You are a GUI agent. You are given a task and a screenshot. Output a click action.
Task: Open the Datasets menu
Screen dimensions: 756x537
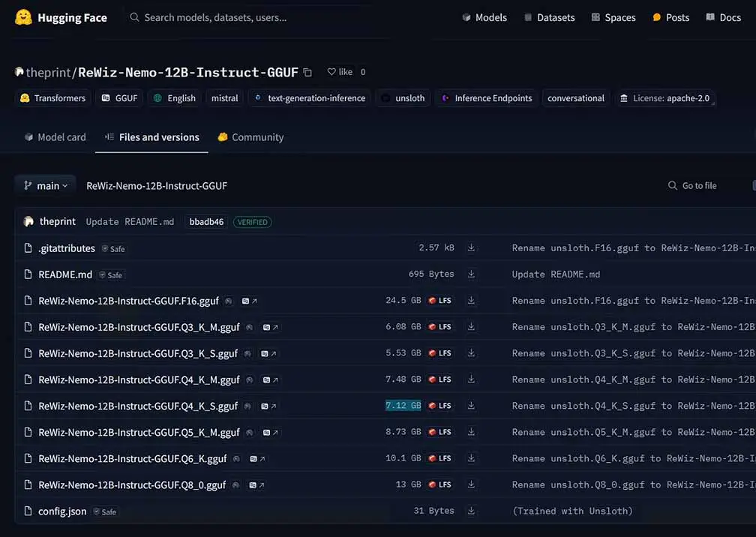click(549, 17)
